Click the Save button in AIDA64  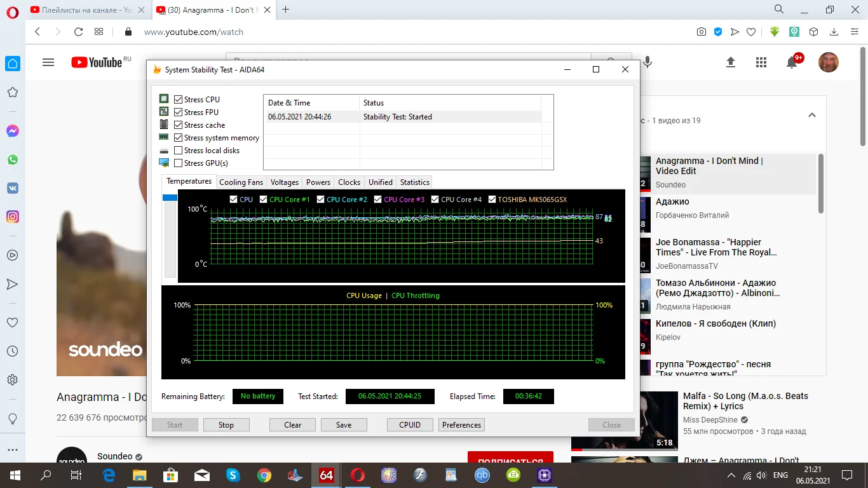[x=344, y=425]
